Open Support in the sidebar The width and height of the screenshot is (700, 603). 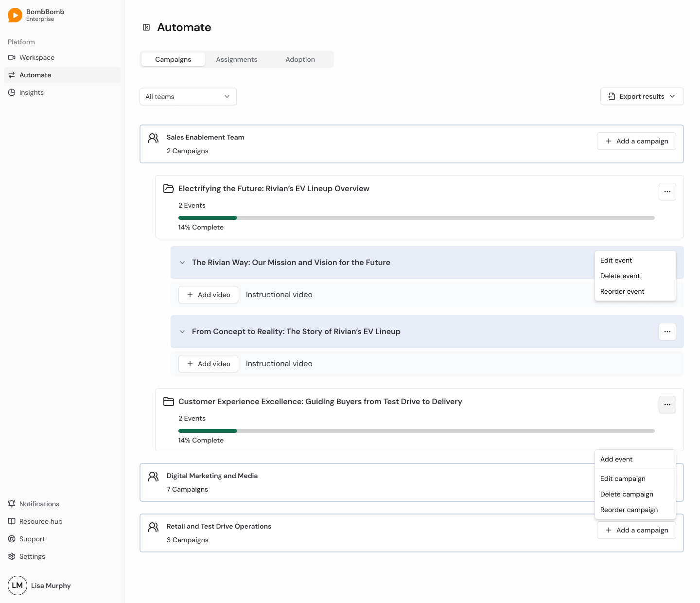tap(32, 539)
